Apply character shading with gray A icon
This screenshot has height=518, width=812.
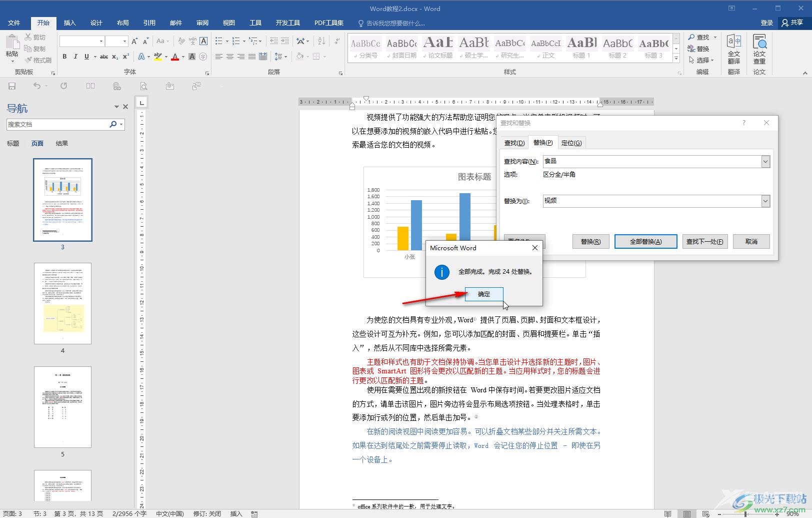pos(192,57)
